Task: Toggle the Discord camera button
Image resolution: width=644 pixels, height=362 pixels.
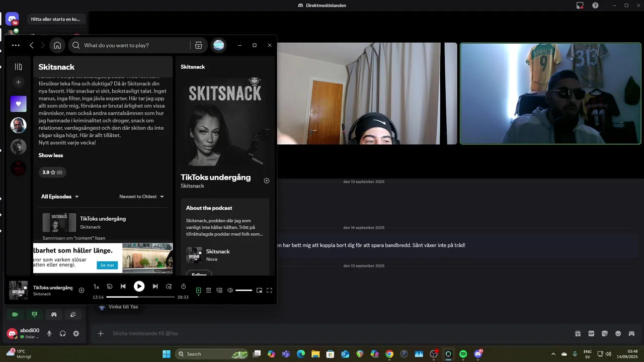Action: 15,314
